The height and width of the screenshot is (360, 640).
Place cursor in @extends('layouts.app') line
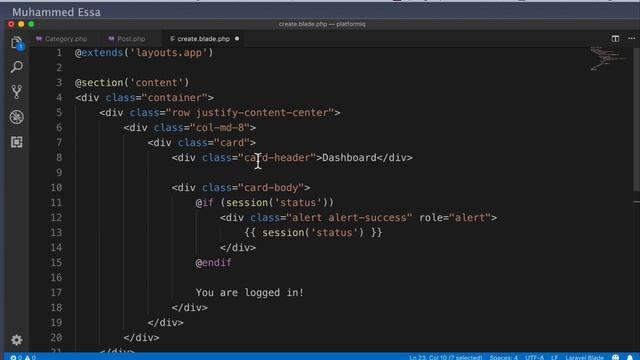144,53
